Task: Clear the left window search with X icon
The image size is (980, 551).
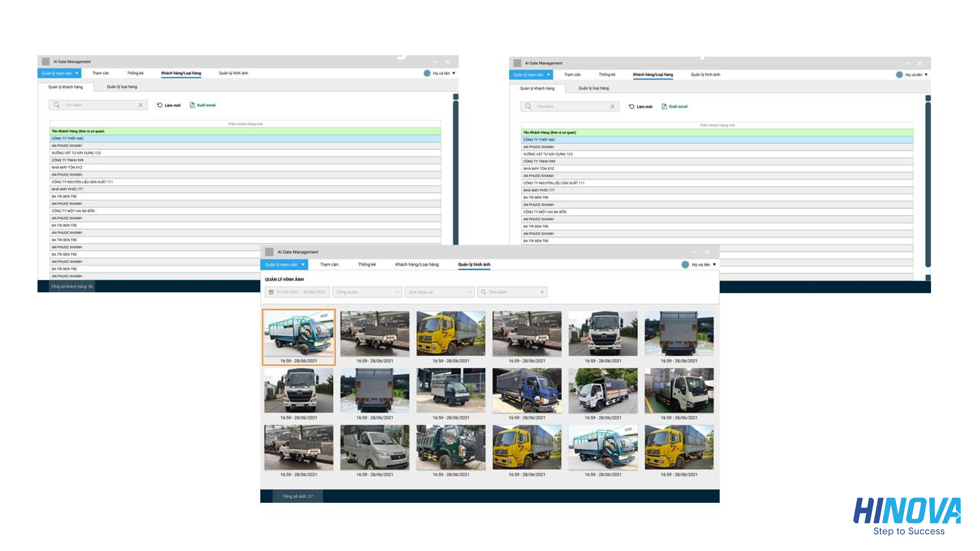Action: [140, 105]
